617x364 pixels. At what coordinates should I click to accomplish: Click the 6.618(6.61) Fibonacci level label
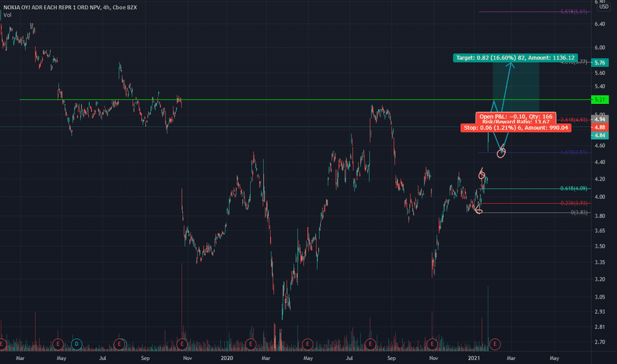click(x=574, y=11)
